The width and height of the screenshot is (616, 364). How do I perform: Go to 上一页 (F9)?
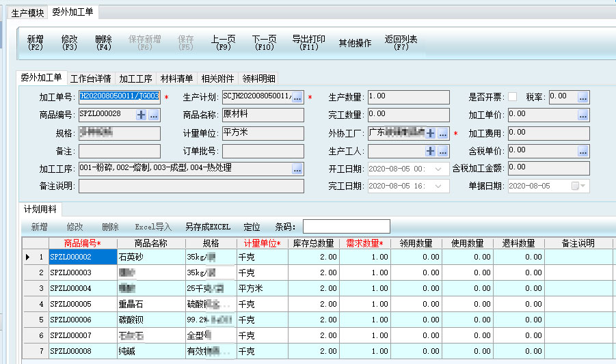224,42
